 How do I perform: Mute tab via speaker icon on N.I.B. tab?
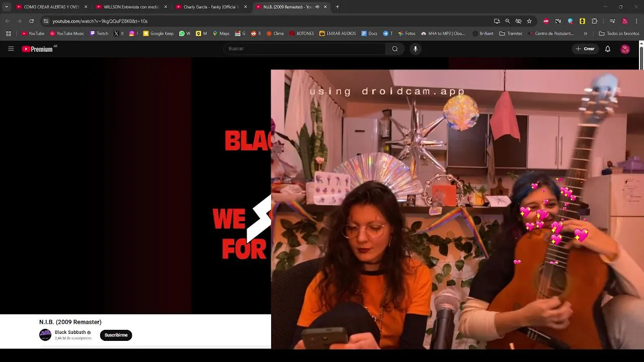(x=317, y=7)
